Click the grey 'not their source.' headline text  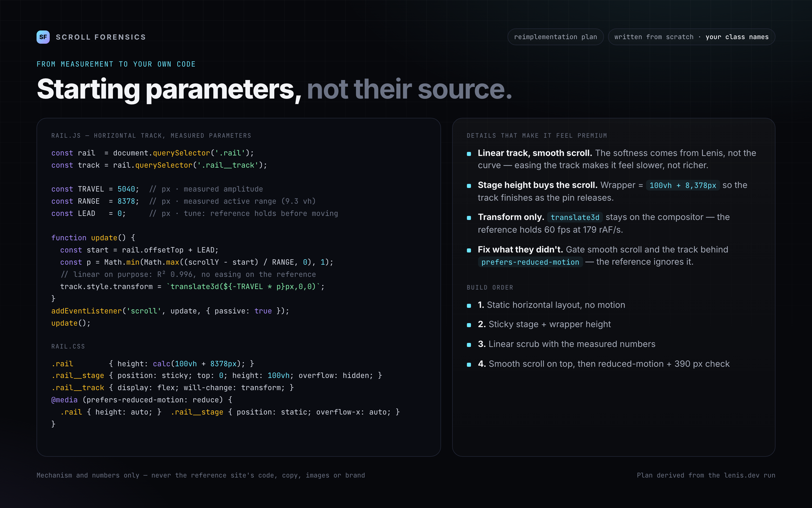coord(409,89)
